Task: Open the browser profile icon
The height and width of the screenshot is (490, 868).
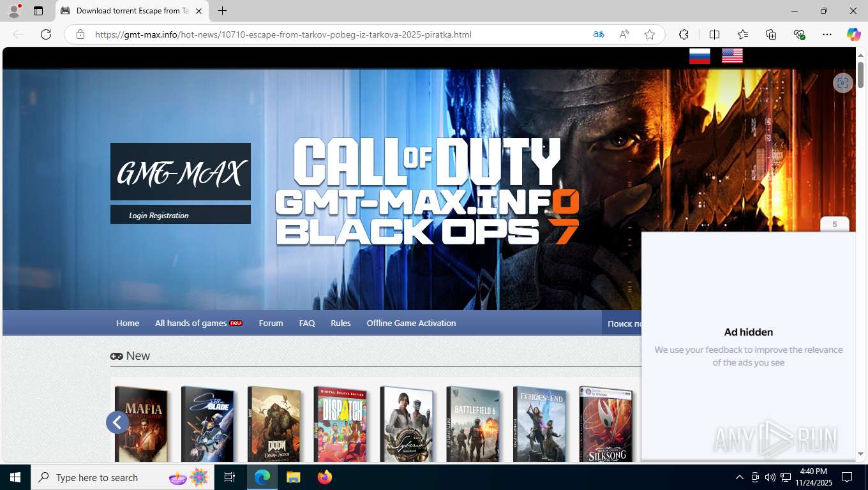Action: click(14, 11)
